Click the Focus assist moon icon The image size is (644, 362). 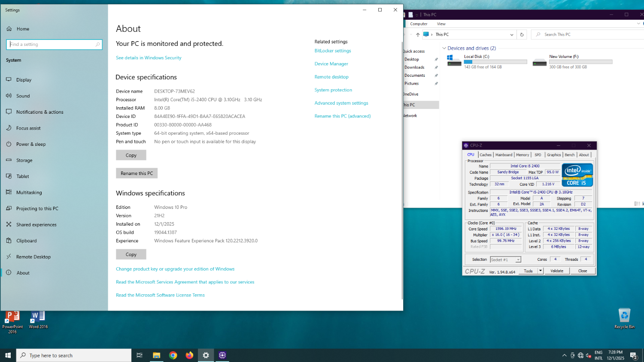coord(9,128)
